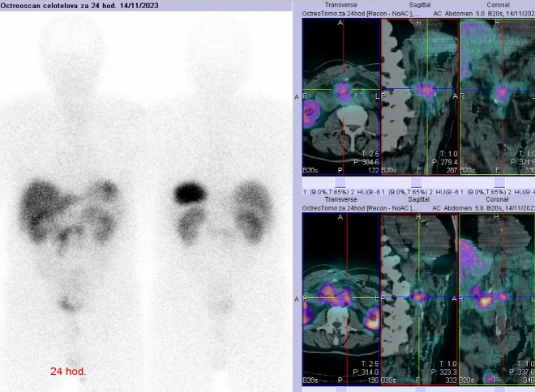This screenshot has height=392, width=535.
Task: Open the lower Coronal fused SPECT/CT viewport
Action: [x=498, y=299]
